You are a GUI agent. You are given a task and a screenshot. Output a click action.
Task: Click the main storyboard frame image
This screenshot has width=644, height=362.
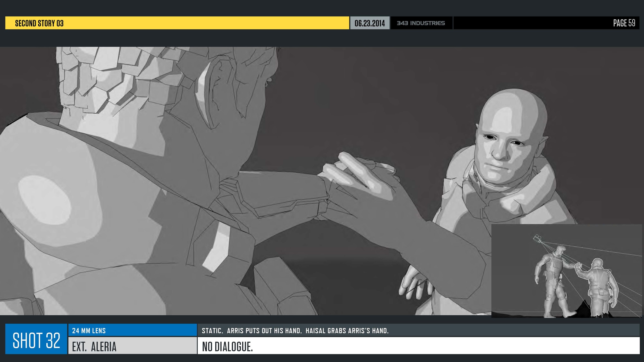[x=322, y=181]
